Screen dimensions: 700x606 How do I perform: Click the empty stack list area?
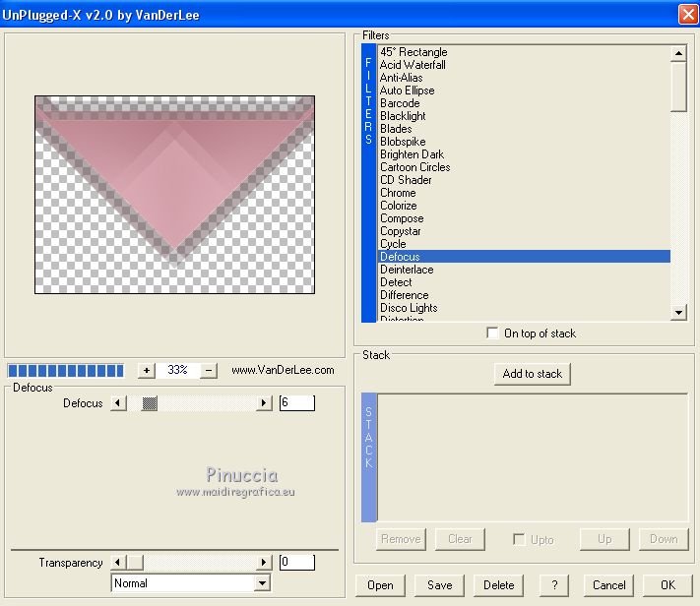click(533, 457)
